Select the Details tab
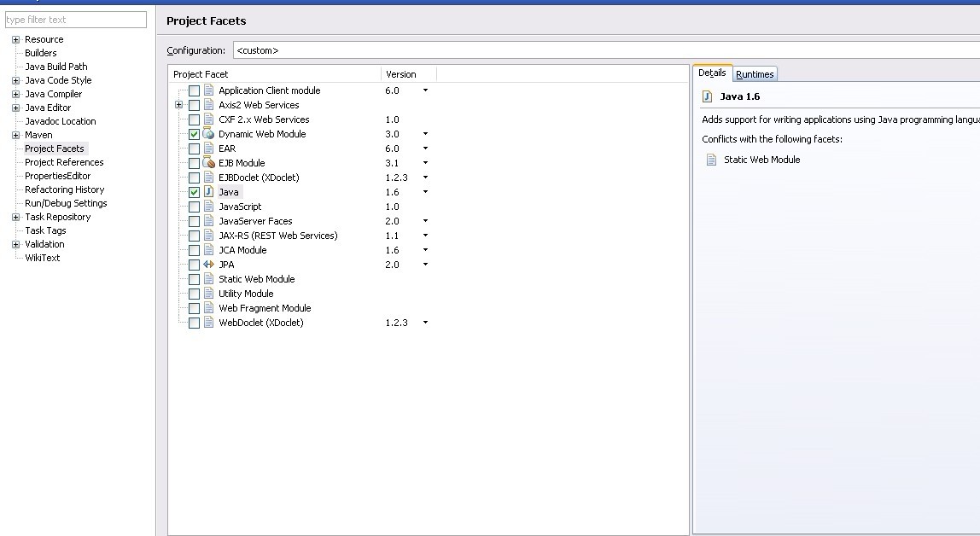980x536 pixels. tap(712, 73)
